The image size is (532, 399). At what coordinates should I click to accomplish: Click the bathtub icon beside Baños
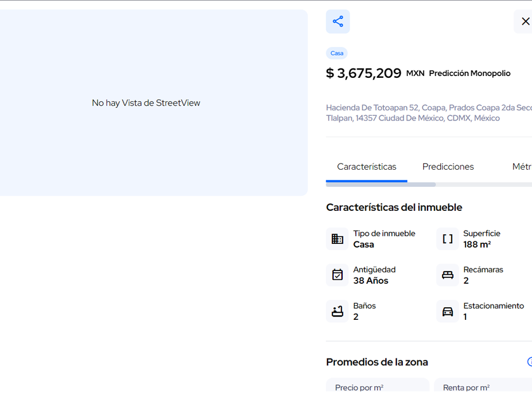(x=337, y=311)
